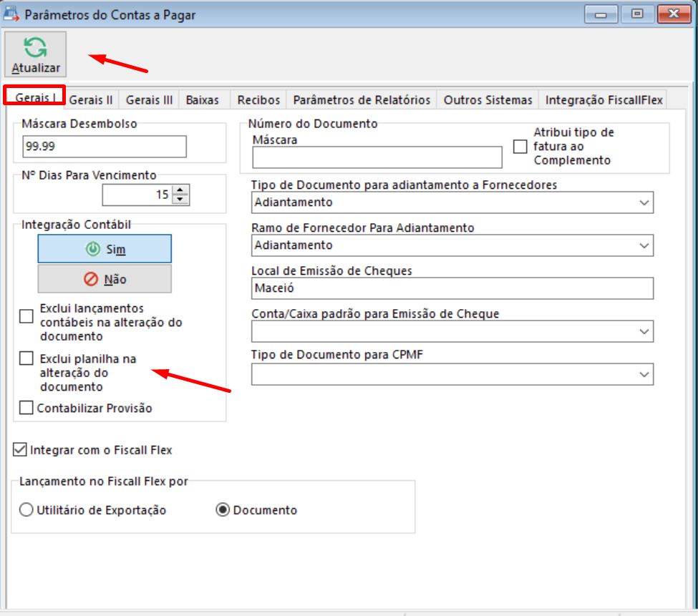Open Tipo de Documento para CPMF dropdown
This screenshot has height=616, width=698.
point(644,374)
